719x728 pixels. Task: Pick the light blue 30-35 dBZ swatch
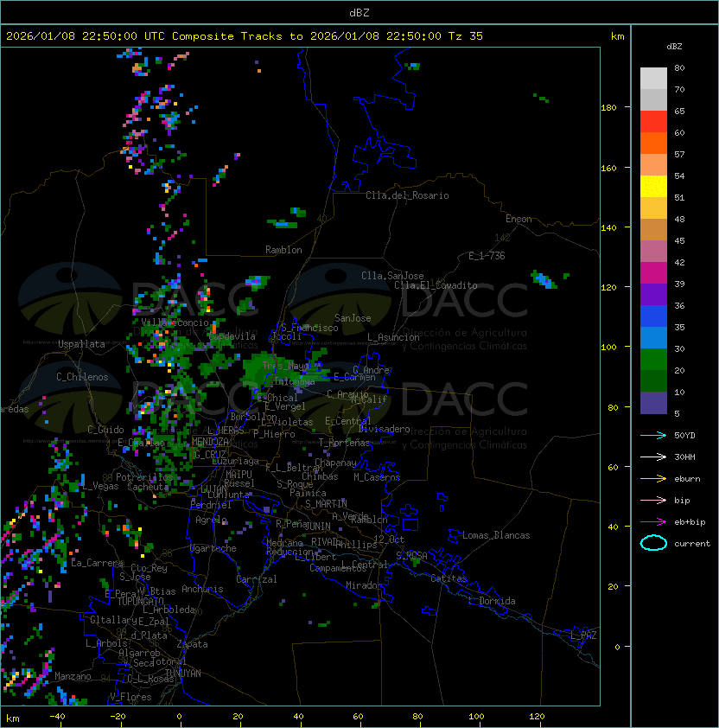653,337
